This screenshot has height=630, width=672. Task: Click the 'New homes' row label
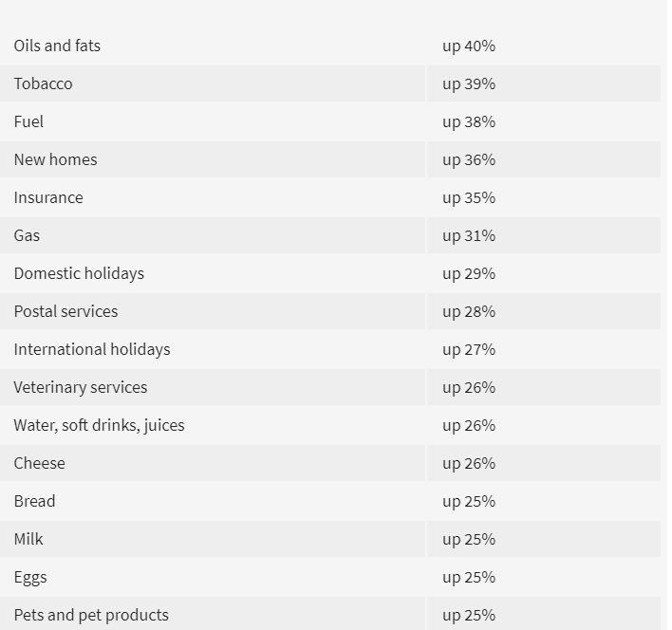(x=55, y=159)
